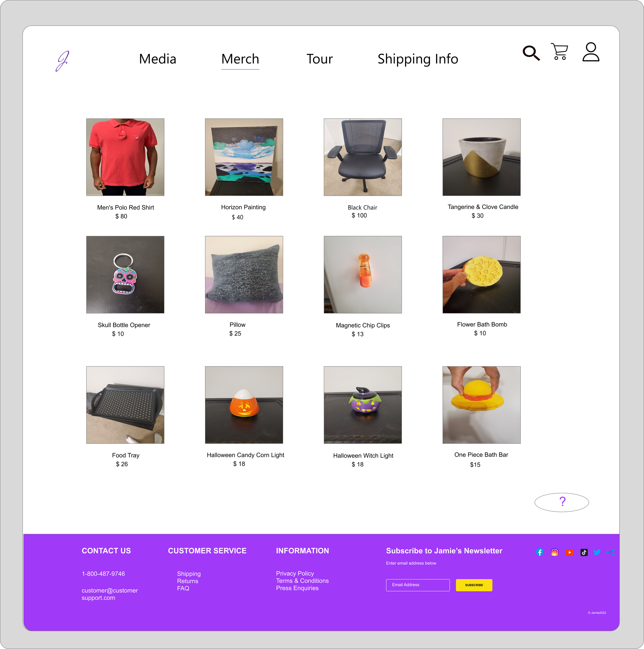This screenshot has height=649, width=644.
Task: Open the FAQ link
Action: tap(183, 588)
